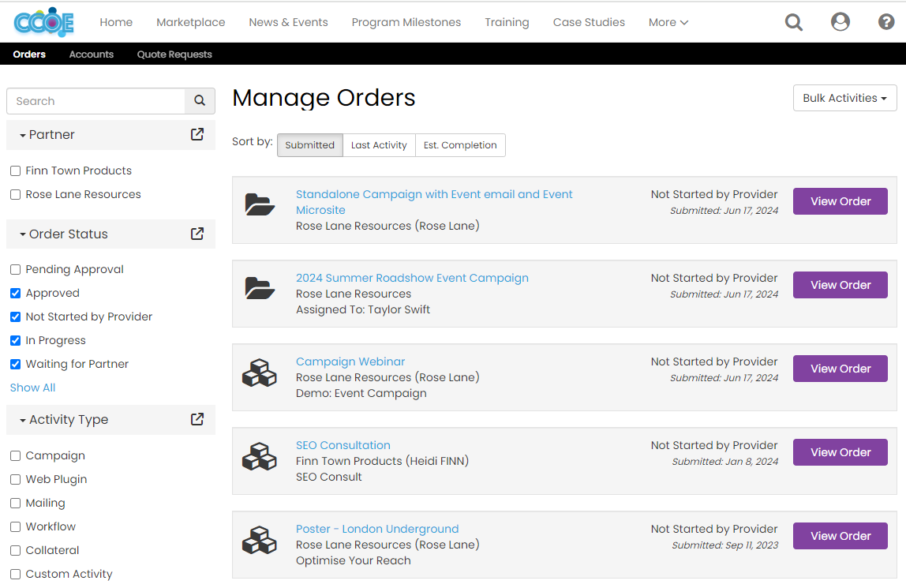
Task: Collapse the Order Status filter section
Action: tap(64, 234)
